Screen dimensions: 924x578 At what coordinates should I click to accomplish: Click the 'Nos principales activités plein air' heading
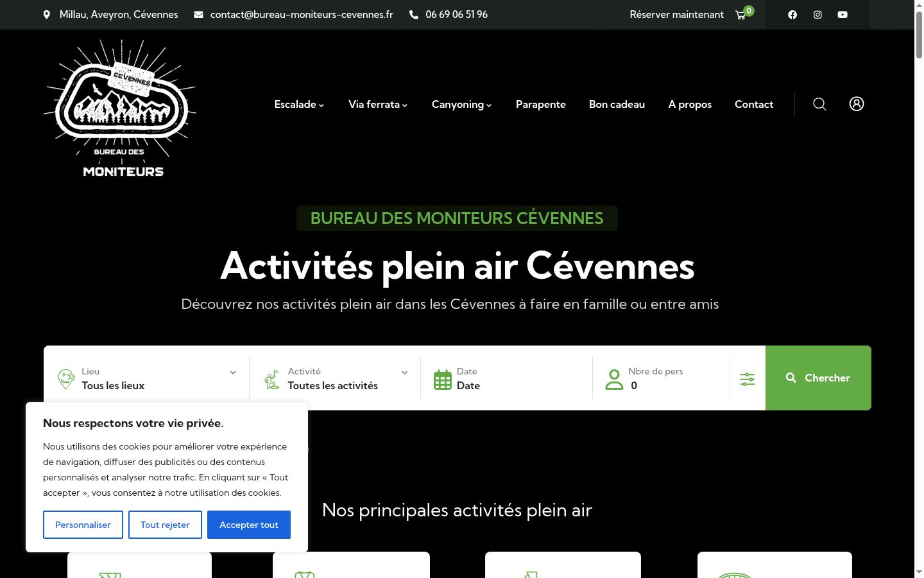tap(457, 510)
